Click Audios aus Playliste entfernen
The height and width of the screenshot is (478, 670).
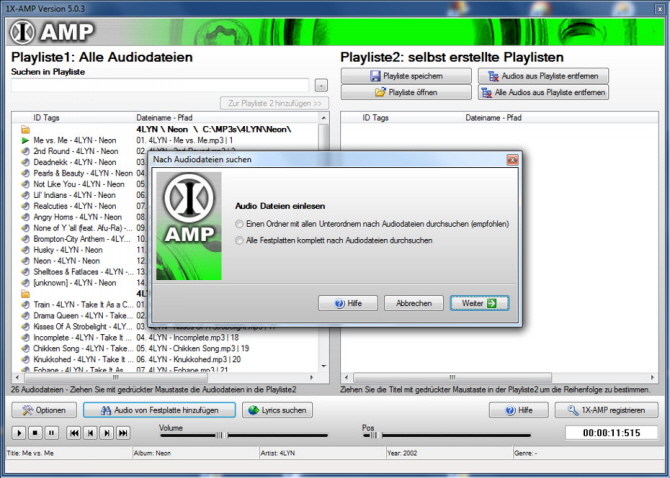(x=543, y=76)
